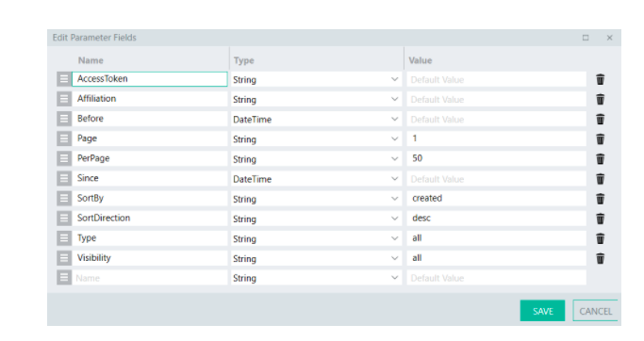Image resolution: width=644 pixels, height=341 pixels.
Task: Open the Type dropdown for Before parameter
Action: coord(316,119)
